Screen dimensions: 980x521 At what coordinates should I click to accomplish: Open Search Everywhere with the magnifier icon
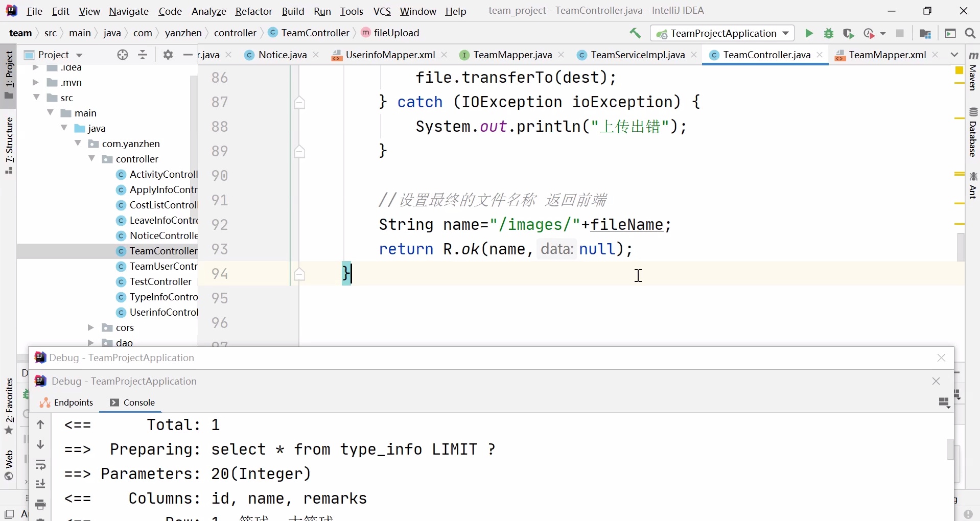point(970,33)
